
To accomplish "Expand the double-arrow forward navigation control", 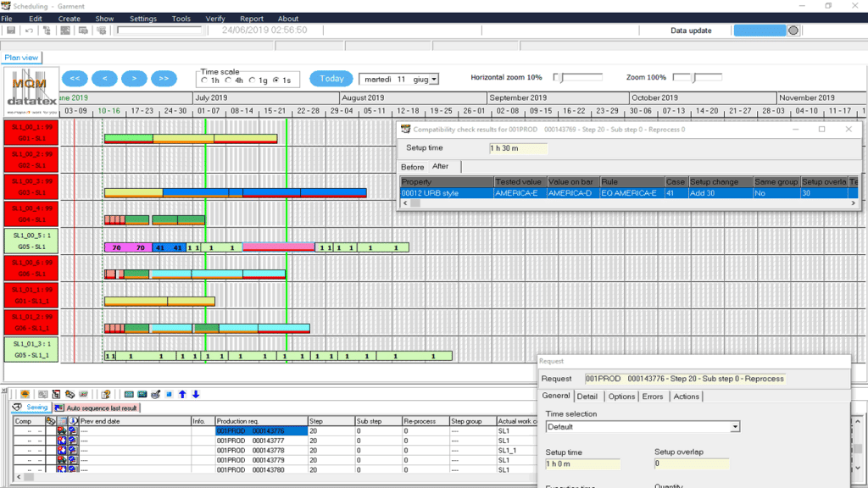I will tap(163, 78).
